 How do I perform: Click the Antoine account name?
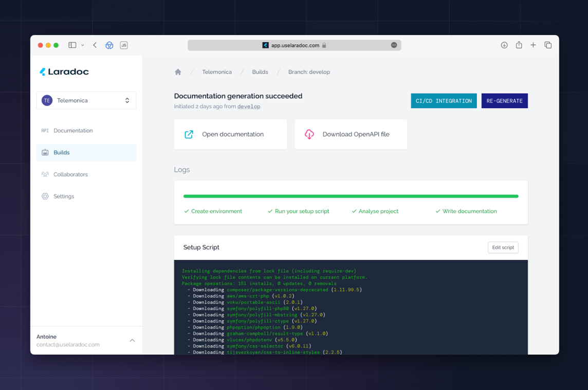click(x=46, y=336)
